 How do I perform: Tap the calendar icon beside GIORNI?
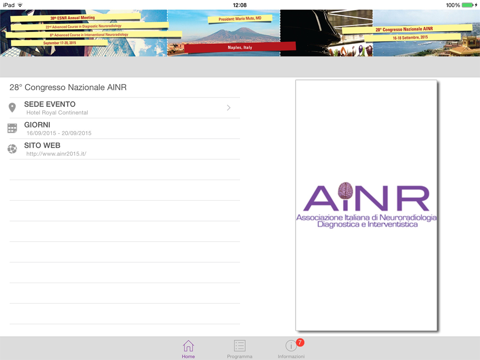12,128
